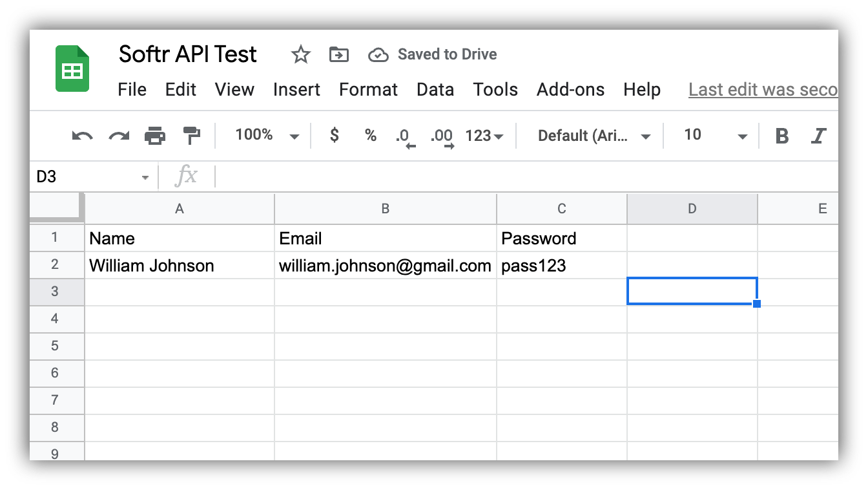Open the font size selector
868x490 pixels.
(710, 135)
